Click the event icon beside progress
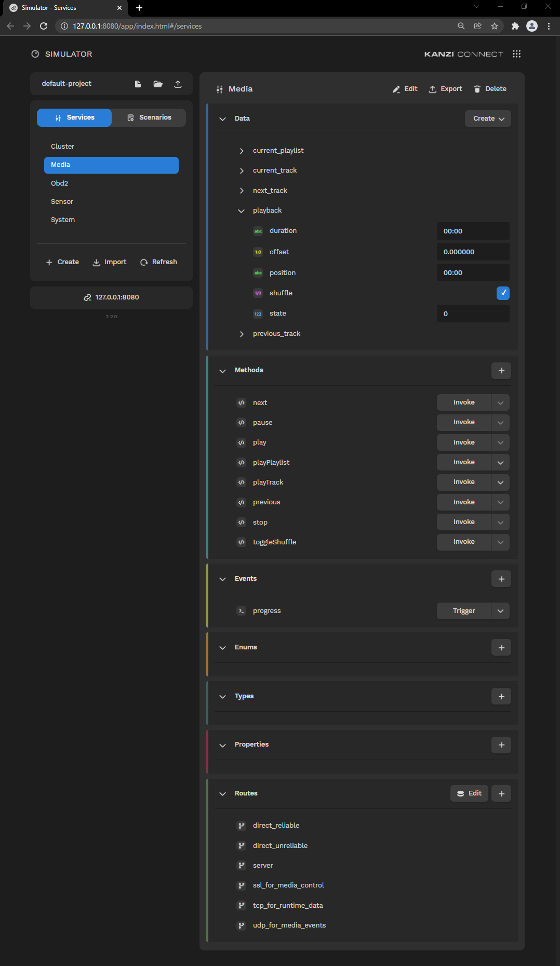The width and height of the screenshot is (560, 966). tap(241, 611)
